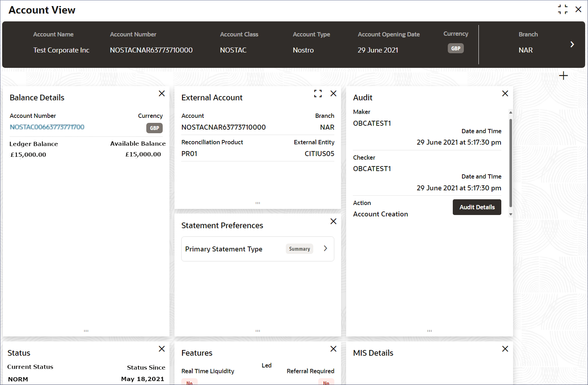Click Current Status value NORM
Screen dimensions: 588x385
(x=18, y=379)
